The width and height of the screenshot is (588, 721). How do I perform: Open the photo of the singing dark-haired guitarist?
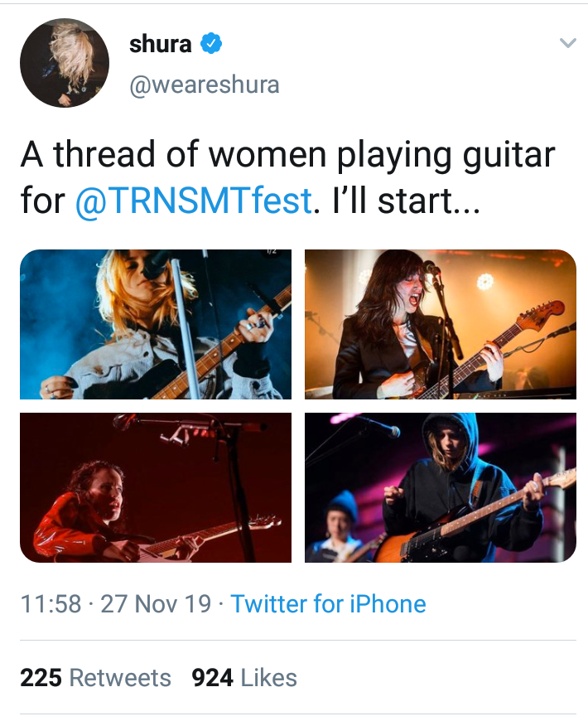click(440, 324)
